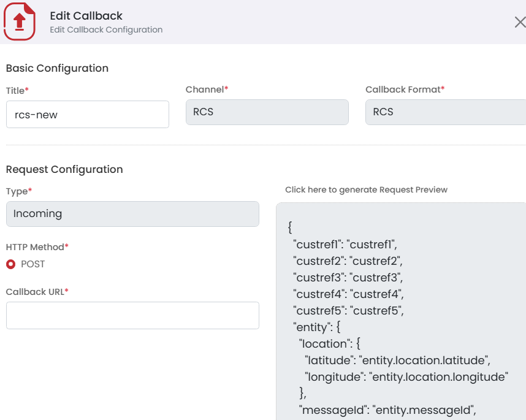Click here to generate Request Preview link

point(366,190)
